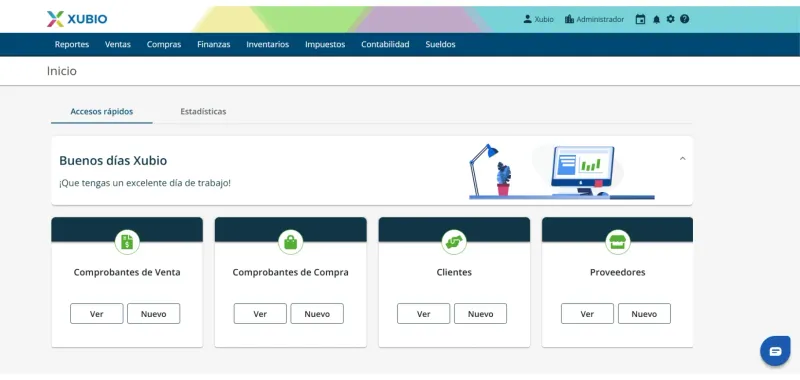The width and height of the screenshot is (800, 380).
Task: Click the Clientes handshake icon
Action: pos(454,242)
